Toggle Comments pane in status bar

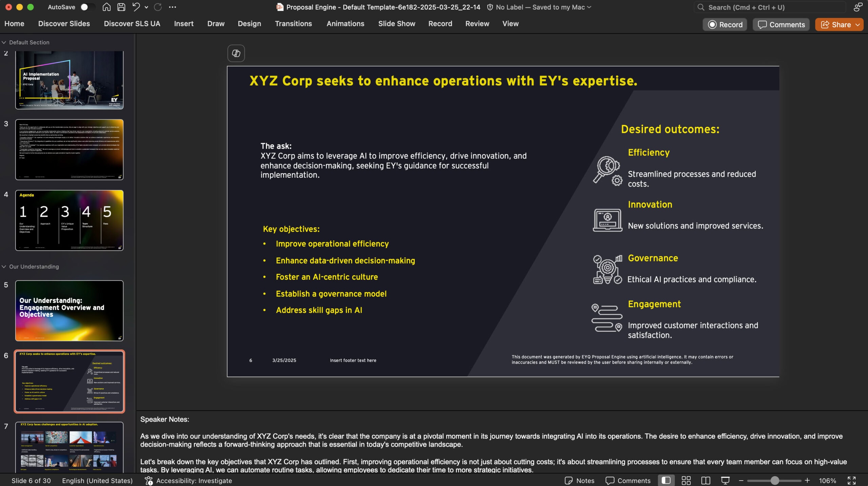tap(628, 481)
